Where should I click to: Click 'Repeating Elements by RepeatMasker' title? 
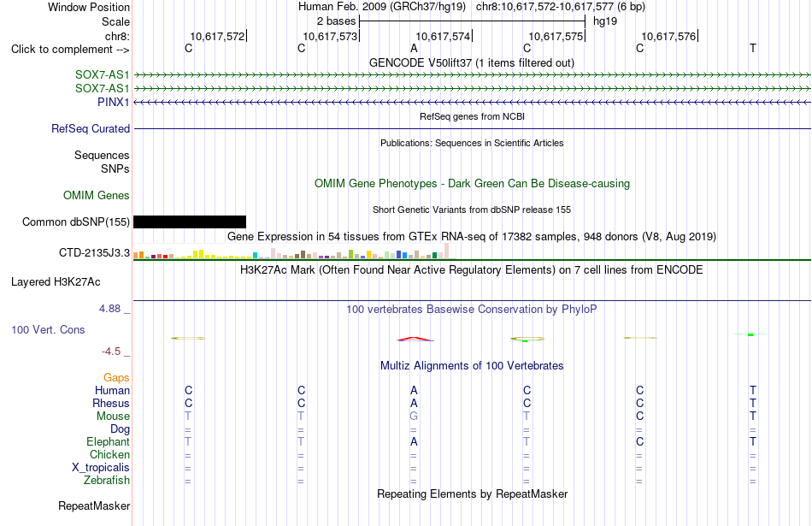472,493
